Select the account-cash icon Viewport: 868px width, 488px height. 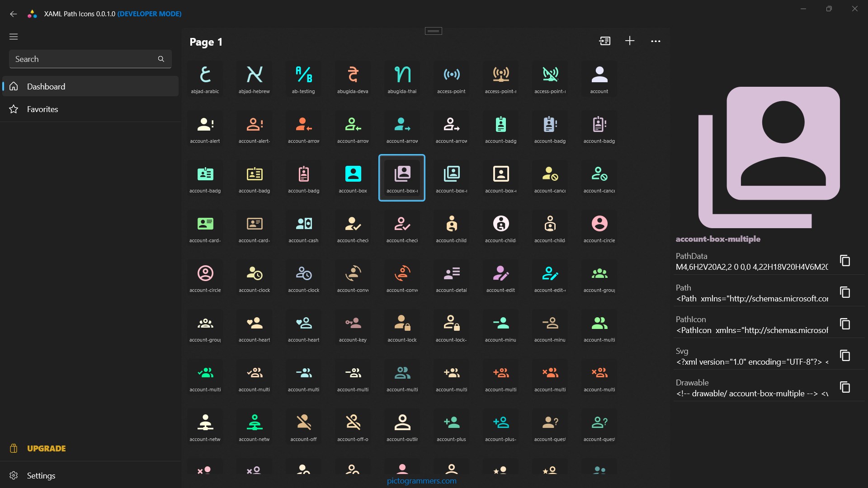[x=303, y=228]
